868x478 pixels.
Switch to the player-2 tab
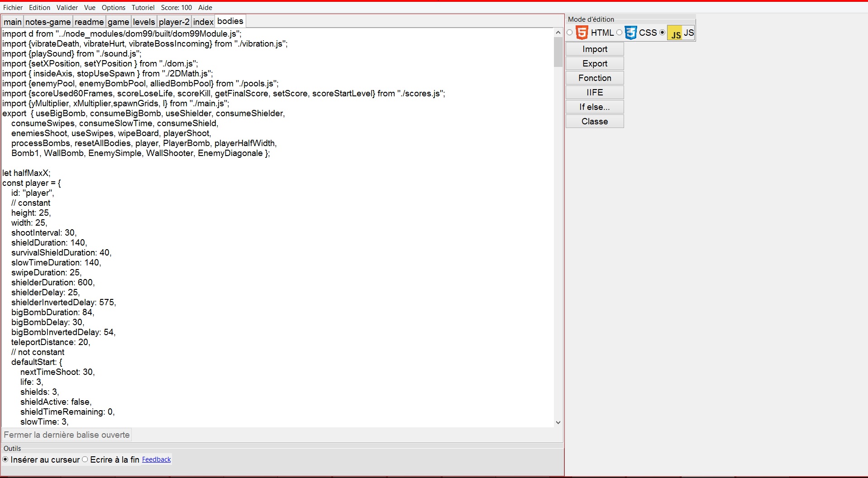pos(174,22)
